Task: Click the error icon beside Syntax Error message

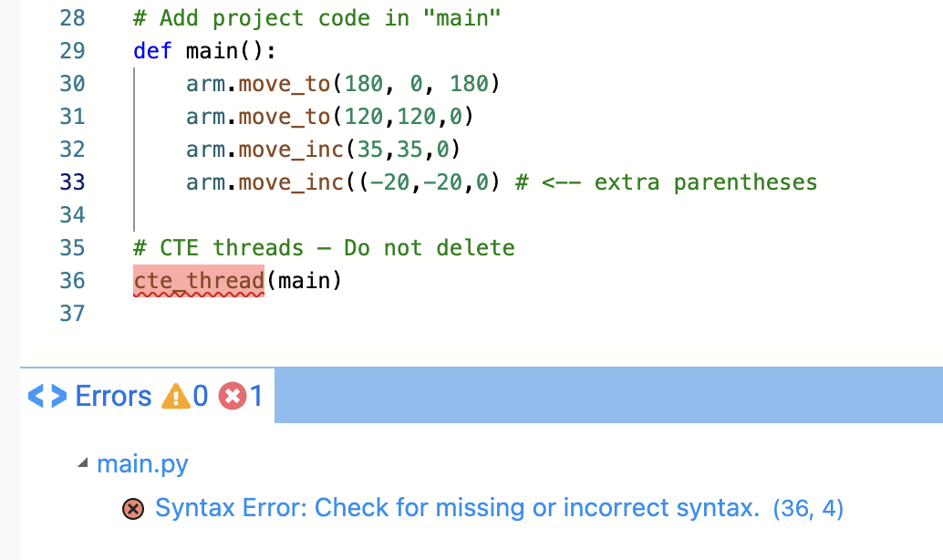Action: (133, 509)
